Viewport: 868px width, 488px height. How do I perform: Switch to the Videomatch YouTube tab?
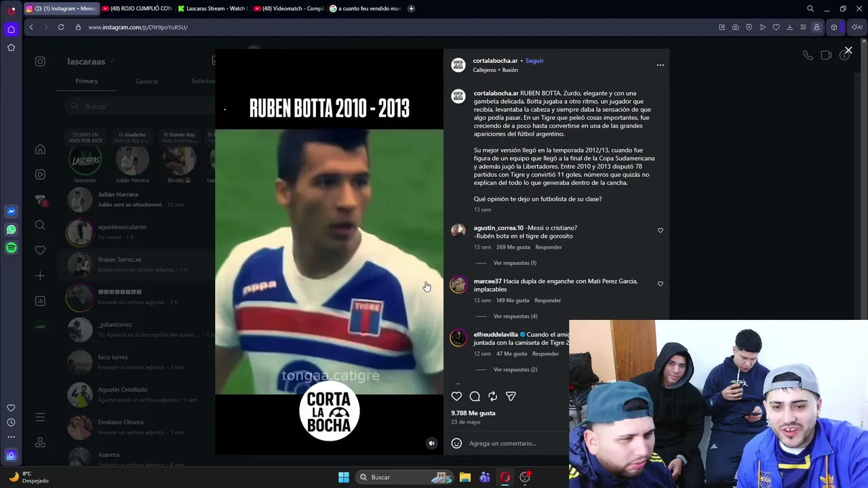(288, 9)
